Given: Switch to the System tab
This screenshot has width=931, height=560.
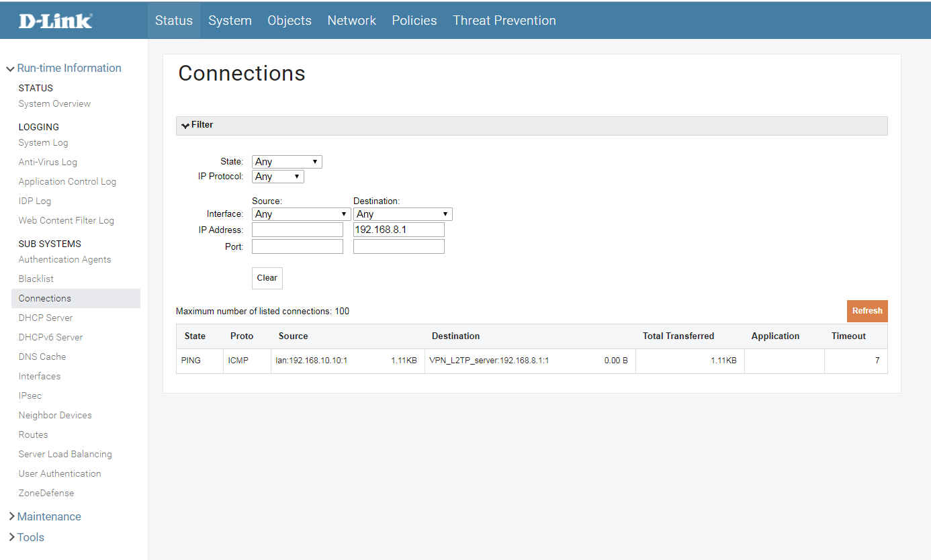Looking at the screenshot, I should (230, 21).
